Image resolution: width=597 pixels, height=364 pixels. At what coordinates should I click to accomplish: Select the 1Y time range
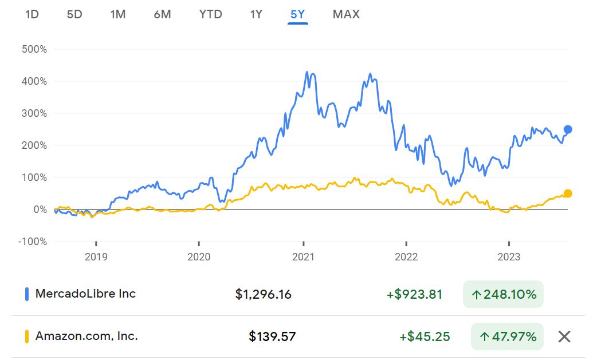(x=256, y=14)
